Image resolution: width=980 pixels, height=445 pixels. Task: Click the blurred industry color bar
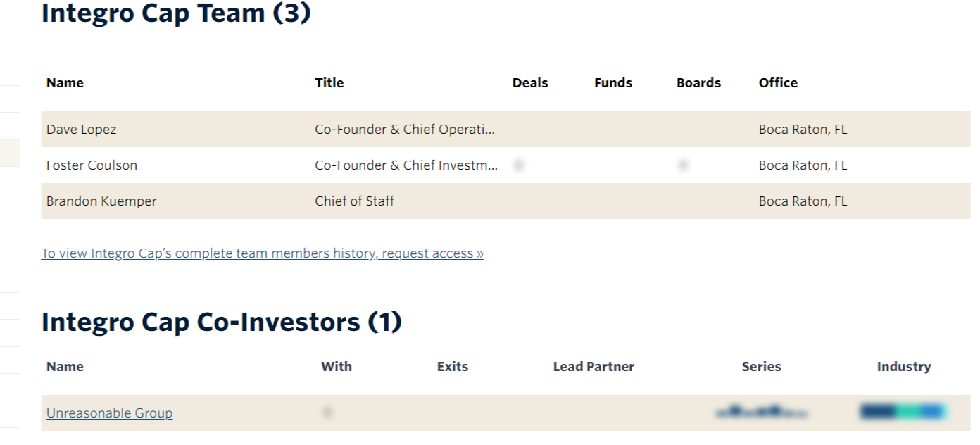[x=902, y=412]
